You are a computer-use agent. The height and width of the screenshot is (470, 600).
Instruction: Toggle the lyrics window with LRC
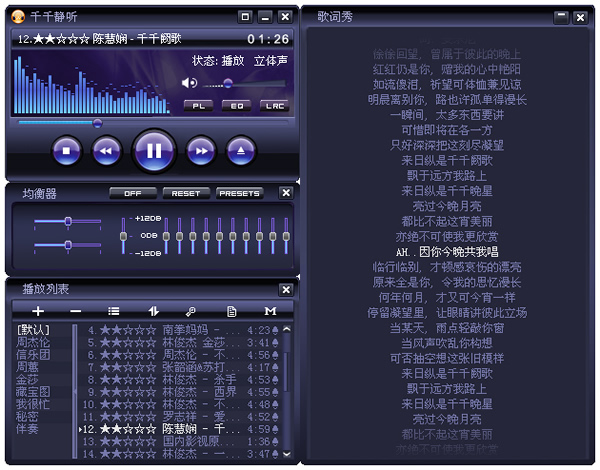[x=273, y=105]
